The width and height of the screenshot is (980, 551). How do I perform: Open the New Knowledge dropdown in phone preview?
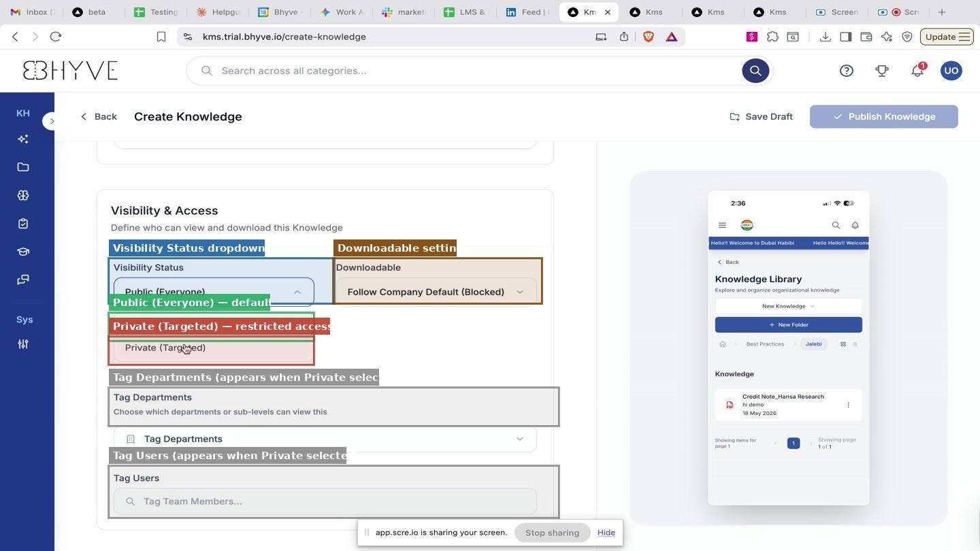click(x=788, y=306)
